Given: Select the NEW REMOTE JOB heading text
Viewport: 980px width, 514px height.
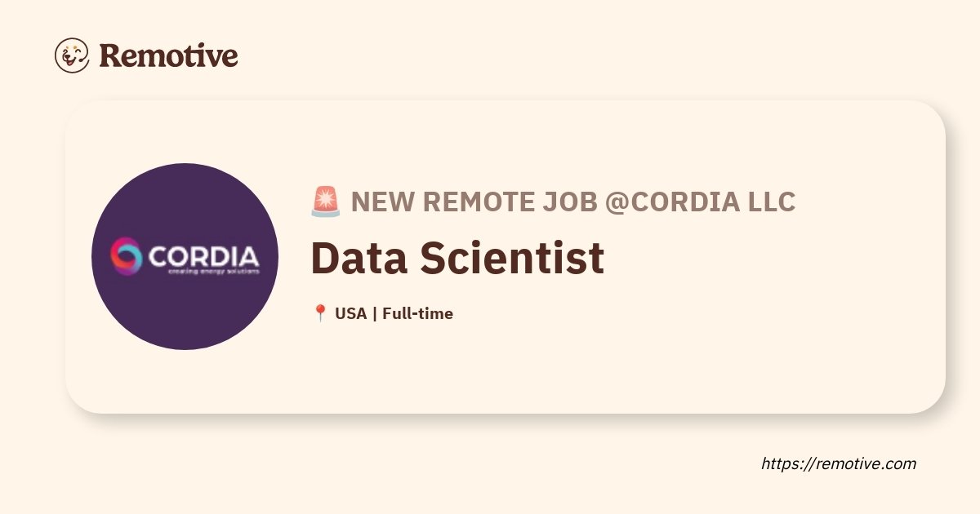Looking at the screenshot, I should tap(474, 202).
